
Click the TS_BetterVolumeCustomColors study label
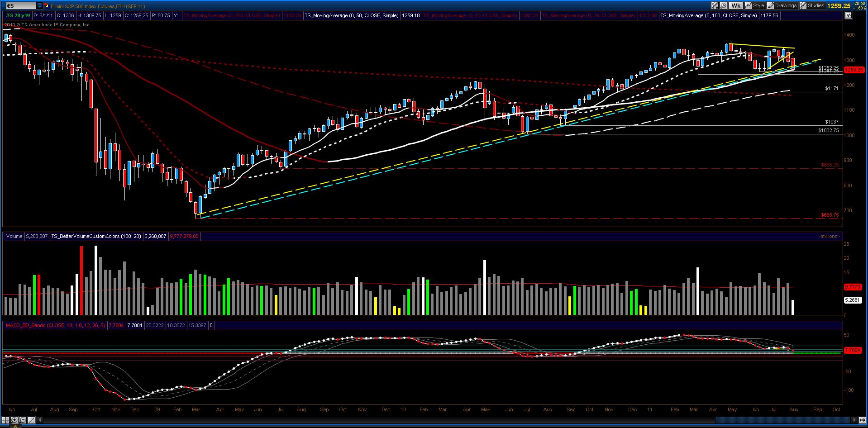(x=96, y=236)
